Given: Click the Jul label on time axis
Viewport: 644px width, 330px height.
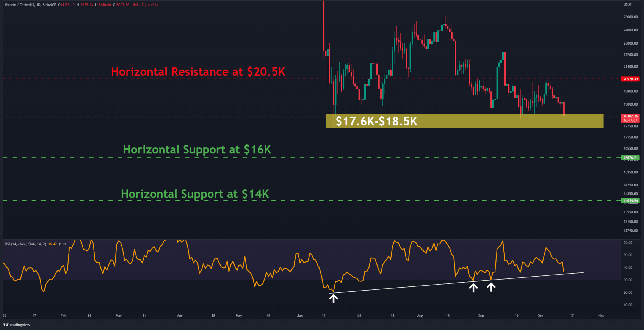Looking at the screenshot, I should coord(359,316).
